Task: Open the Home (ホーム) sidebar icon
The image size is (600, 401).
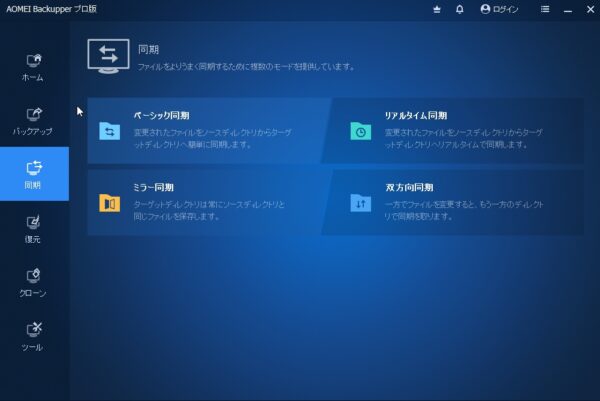Action: tap(34, 61)
